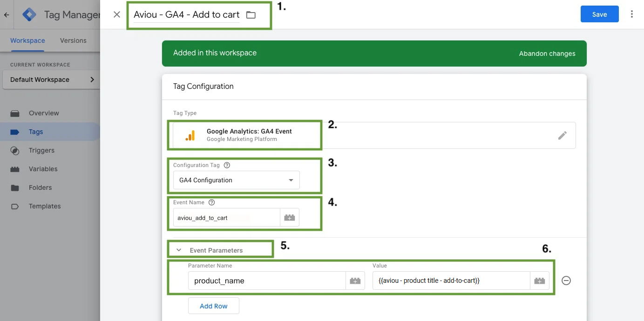Click the Triggers circle icon

[15, 151]
